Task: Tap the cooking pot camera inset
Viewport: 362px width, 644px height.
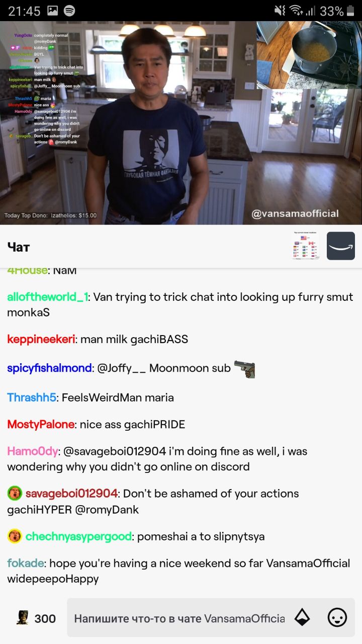Action: [x=309, y=55]
